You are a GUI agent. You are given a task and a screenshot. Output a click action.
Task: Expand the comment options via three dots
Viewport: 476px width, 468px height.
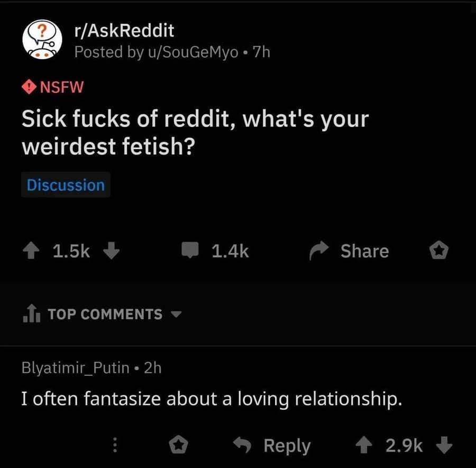[114, 445]
